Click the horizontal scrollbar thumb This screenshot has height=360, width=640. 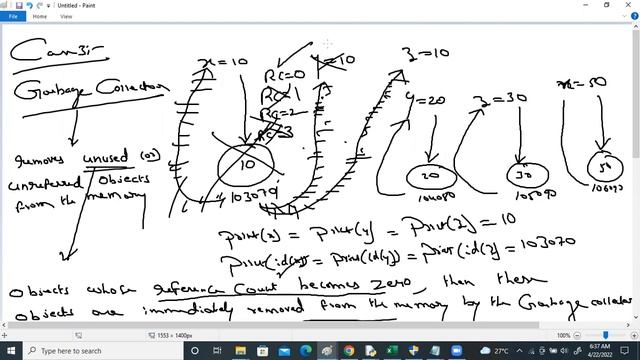(273, 325)
